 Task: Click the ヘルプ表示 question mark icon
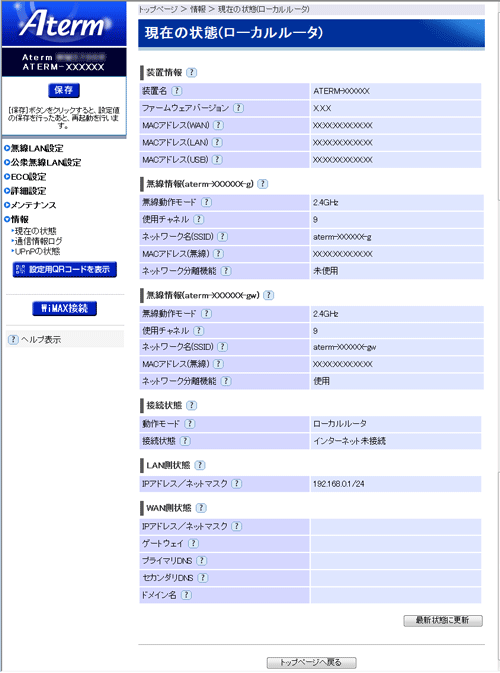click(13, 340)
